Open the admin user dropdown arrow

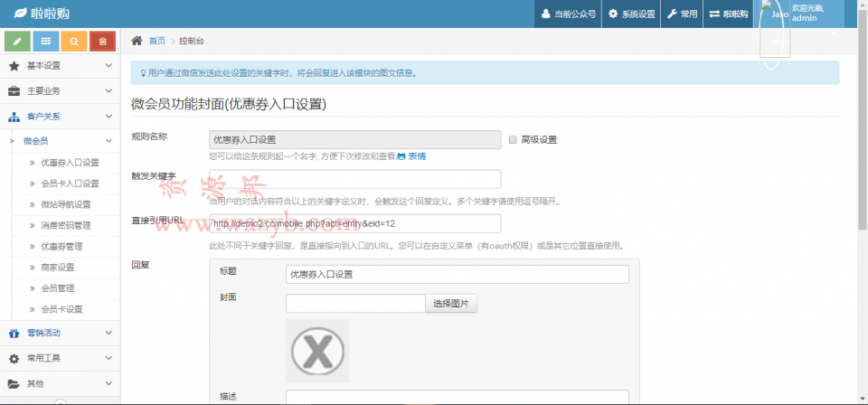(x=833, y=33)
